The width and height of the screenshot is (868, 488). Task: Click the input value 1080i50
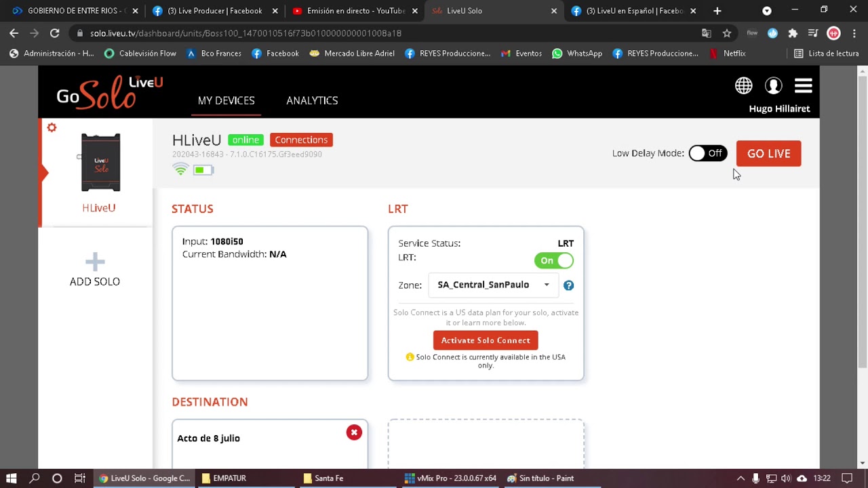click(x=226, y=241)
